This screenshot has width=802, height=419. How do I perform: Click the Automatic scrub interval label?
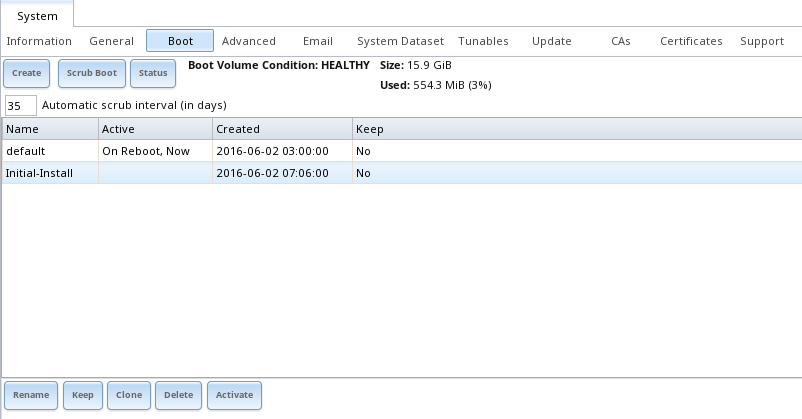(x=134, y=105)
